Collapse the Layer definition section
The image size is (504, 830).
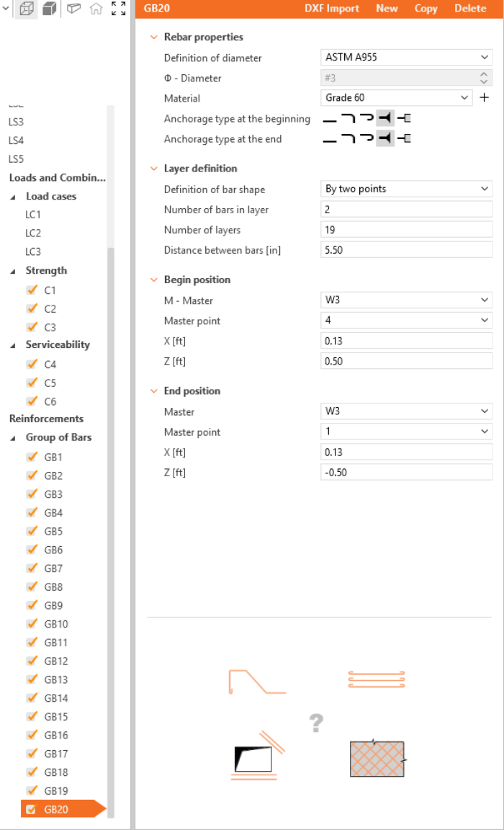[x=153, y=169]
